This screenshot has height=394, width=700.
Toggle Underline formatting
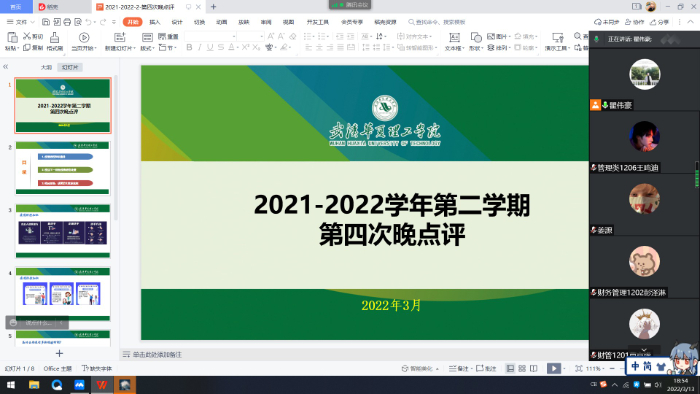(x=210, y=47)
